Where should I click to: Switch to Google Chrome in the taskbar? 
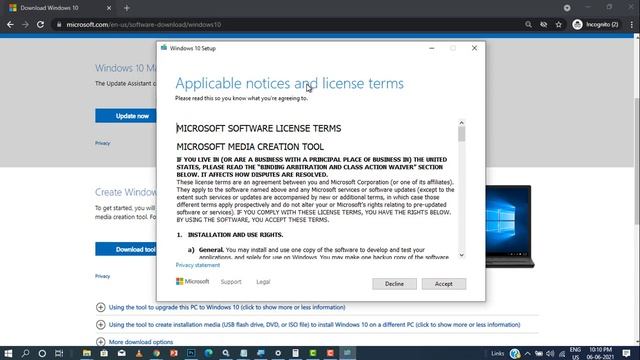[x=157, y=353]
